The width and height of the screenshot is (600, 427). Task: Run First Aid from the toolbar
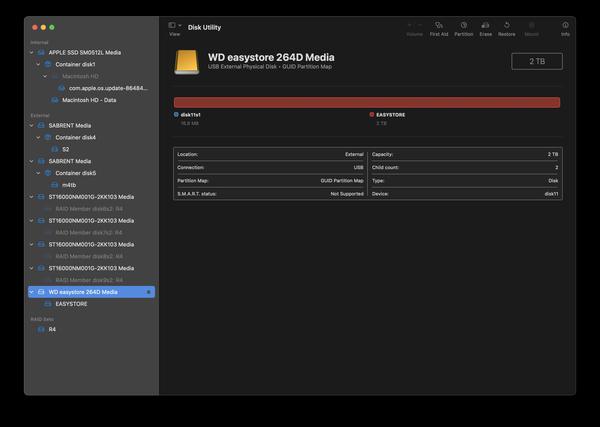439,27
